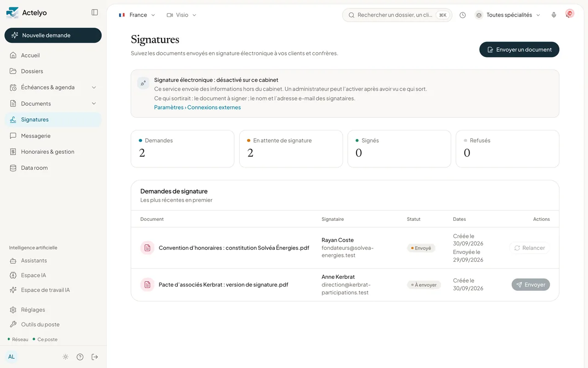Open Convention d'honoraires Solvéa Énergies.pdf

234,248
